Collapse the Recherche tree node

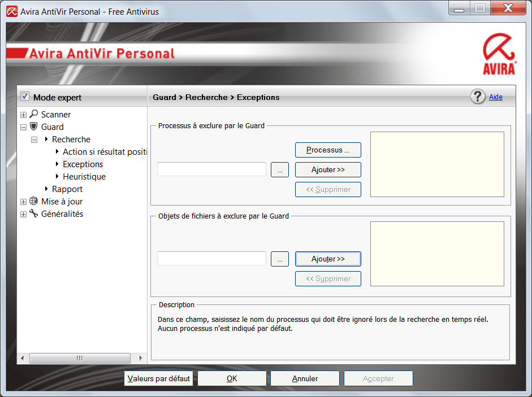[34, 139]
